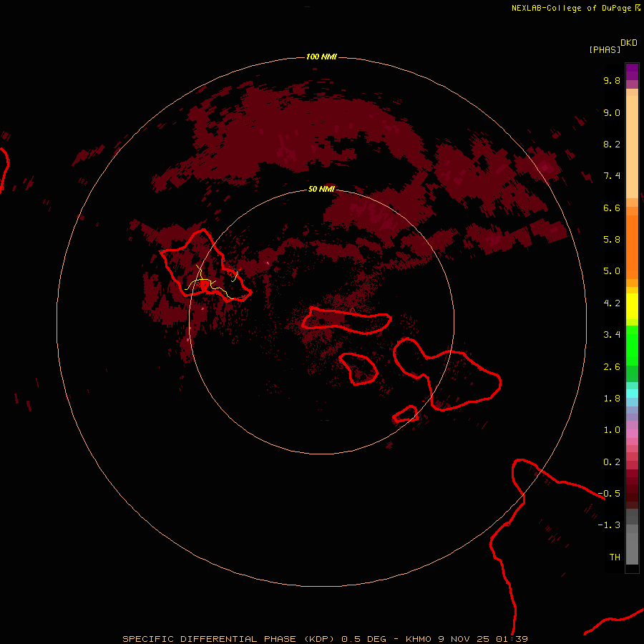This screenshot has height=644, width=644.
Task: Select the 8.2 scale label
Action: [x=612, y=144]
